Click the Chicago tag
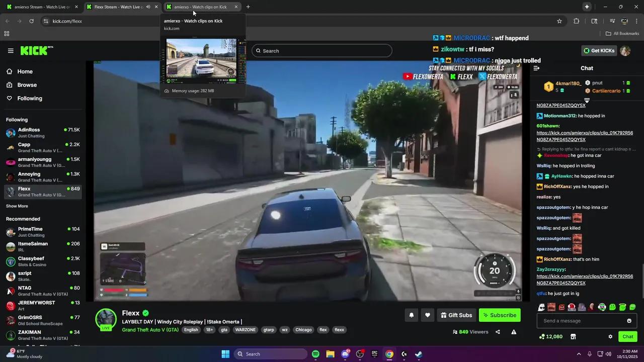Image resolution: width=644 pixels, height=362 pixels. pos(303,330)
